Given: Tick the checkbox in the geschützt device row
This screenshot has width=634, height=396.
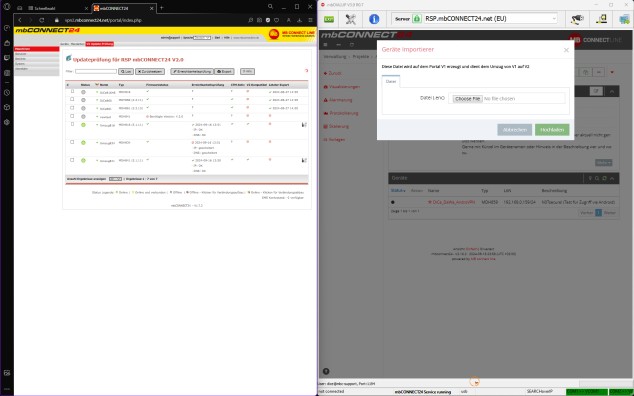Looking at the screenshot, I should pyautogui.click(x=72, y=142).
